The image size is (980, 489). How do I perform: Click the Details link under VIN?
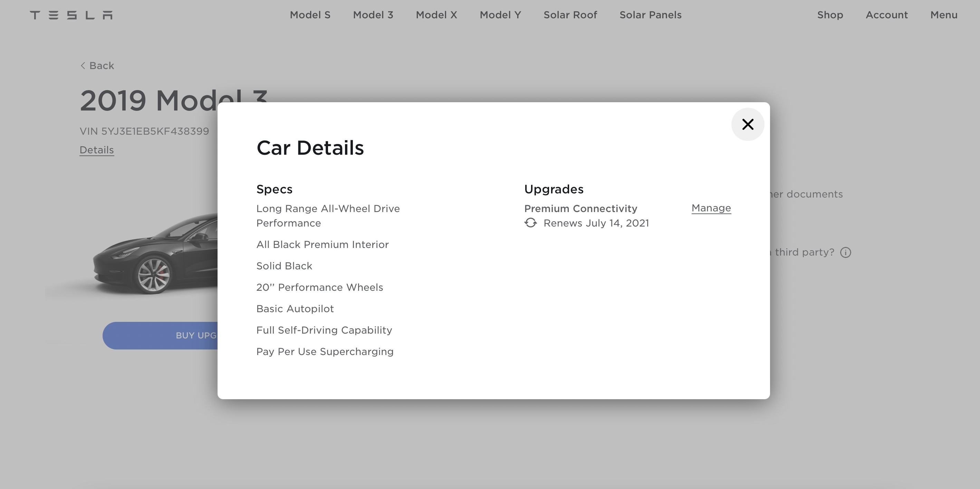[x=97, y=150]
